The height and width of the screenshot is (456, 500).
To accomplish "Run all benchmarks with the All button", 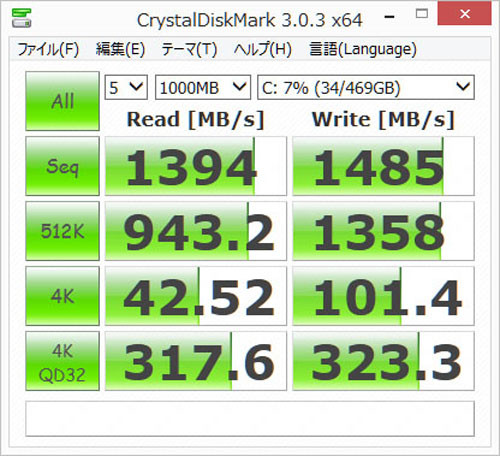I will click(x=62, y=101).
